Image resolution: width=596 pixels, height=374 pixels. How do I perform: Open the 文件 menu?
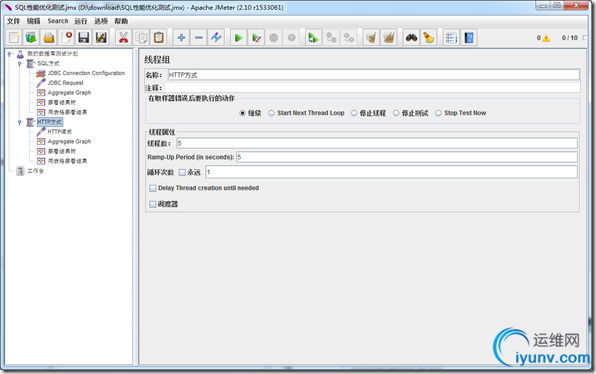pos(13,21)
